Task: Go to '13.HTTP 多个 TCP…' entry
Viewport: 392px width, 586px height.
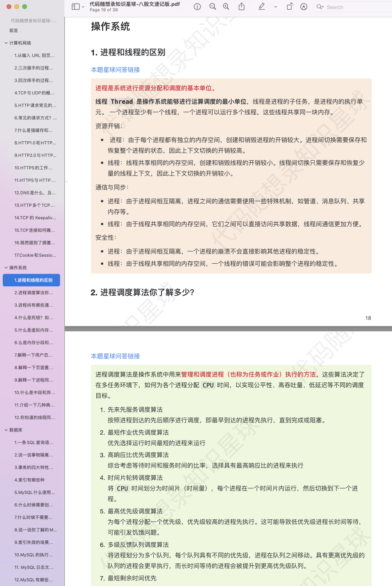Action: pyautogui.click(x=35, y=205)
